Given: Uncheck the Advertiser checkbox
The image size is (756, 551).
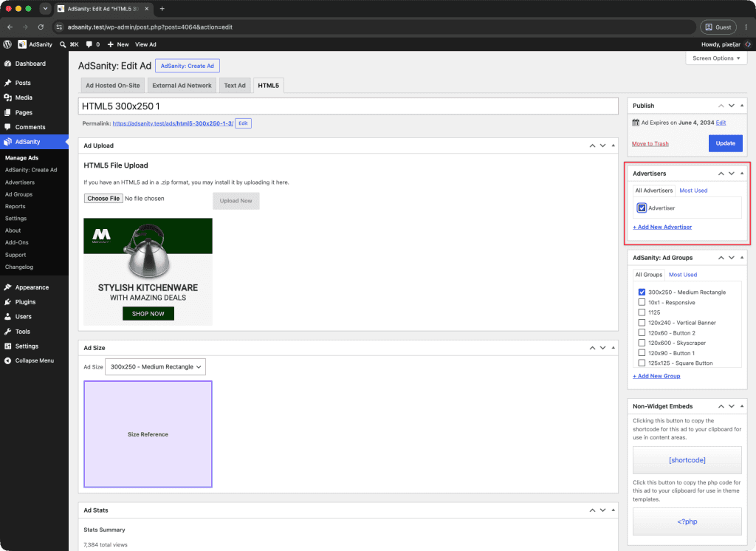Looking at the screenshot, I should tap(642, 208).
